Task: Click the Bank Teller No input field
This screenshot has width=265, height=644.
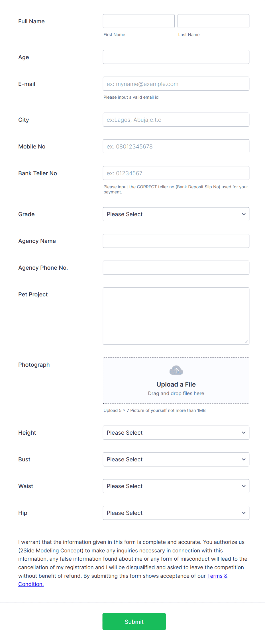Action: (x=176, y=173)
